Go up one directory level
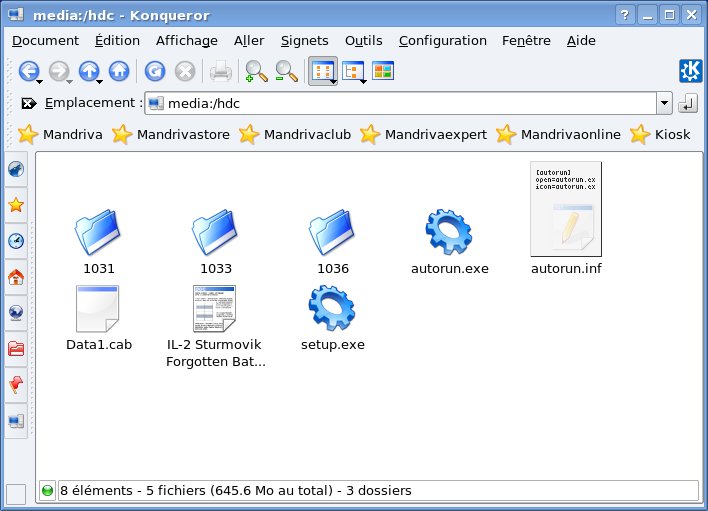 coord(89,71)
